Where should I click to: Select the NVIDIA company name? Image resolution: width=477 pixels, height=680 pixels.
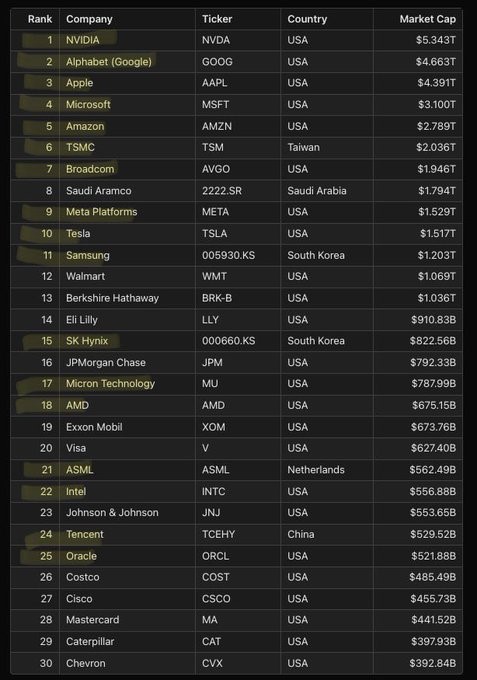pos(83,40)
